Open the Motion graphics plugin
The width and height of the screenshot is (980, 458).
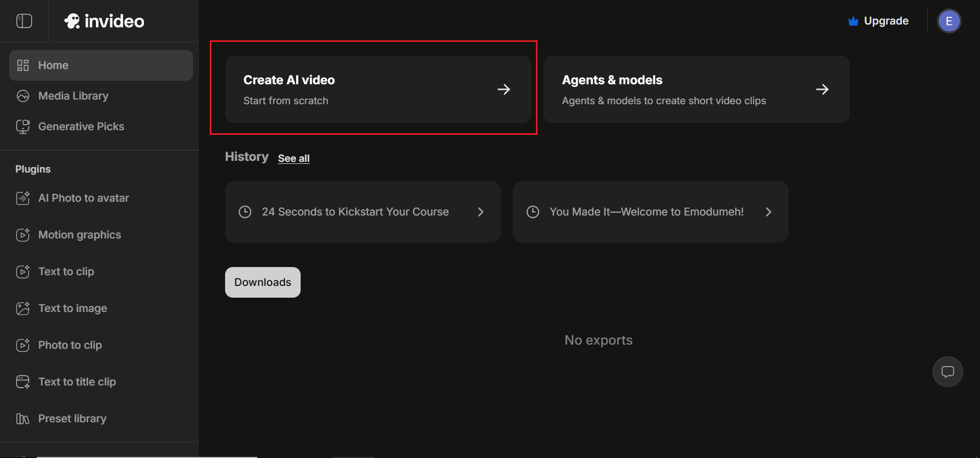[79, 235]
